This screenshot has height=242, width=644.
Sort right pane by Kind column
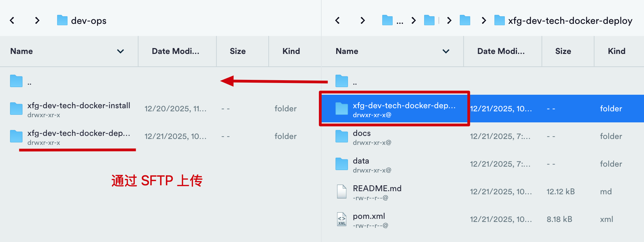616,51
